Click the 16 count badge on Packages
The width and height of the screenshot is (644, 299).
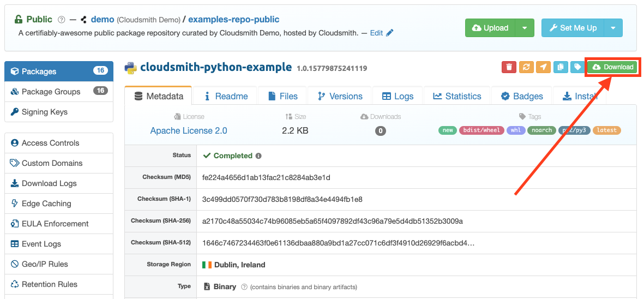pos(100,71)
